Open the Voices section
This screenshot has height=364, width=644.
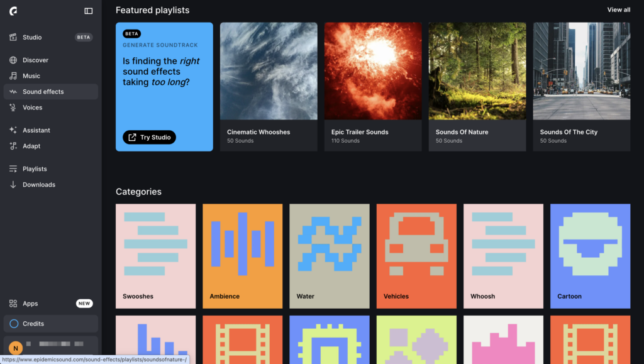[x=51, y=108]
